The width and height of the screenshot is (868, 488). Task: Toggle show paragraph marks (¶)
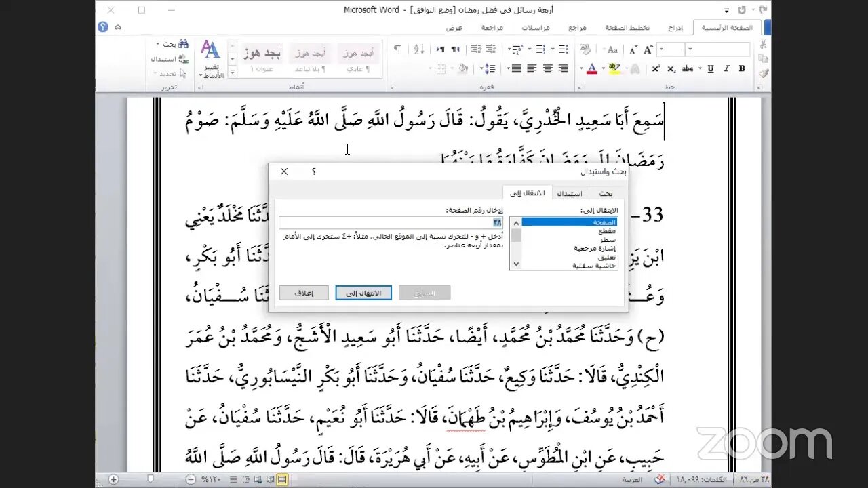(x=397, y=49)
